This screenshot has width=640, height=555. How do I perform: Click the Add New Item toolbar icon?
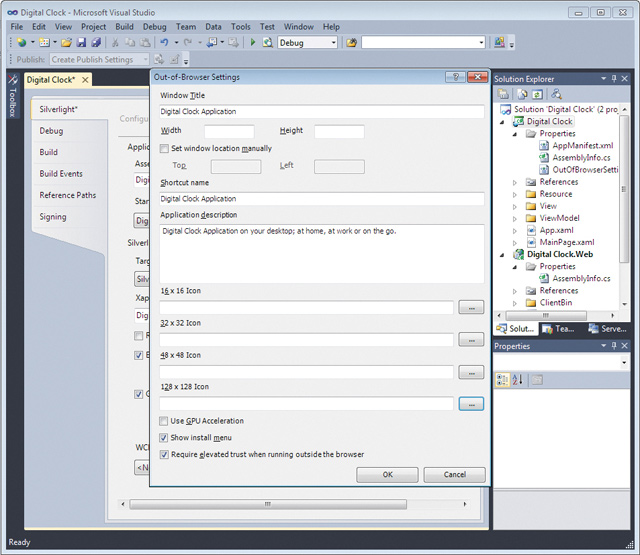pos(44,42)
